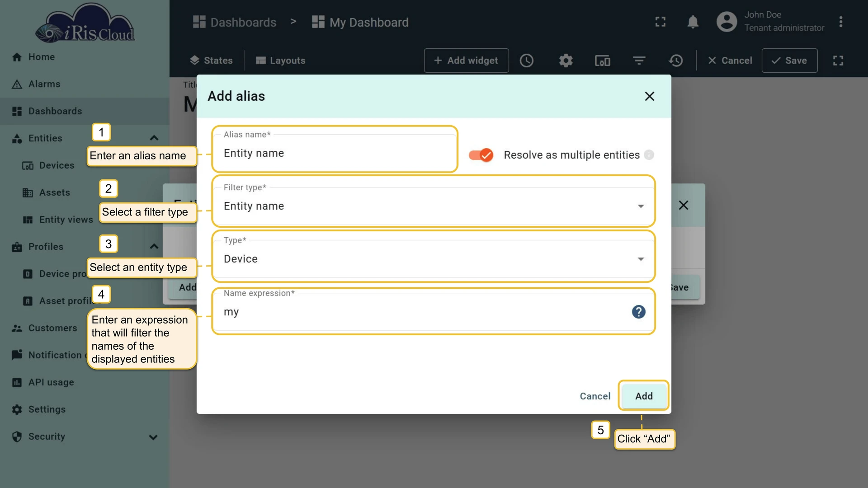
Task: Open the three-dot menu beside user profile
Action: 841,22
